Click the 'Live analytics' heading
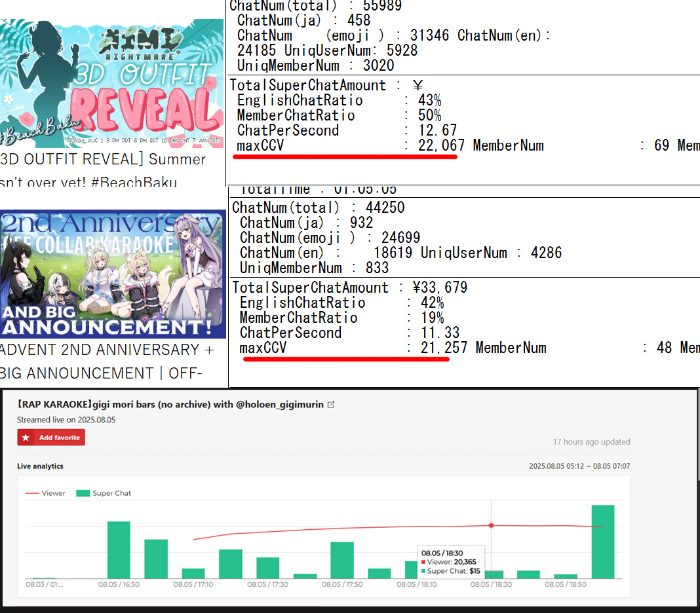The height and width of the screenshot is (613, 700). 40,466
